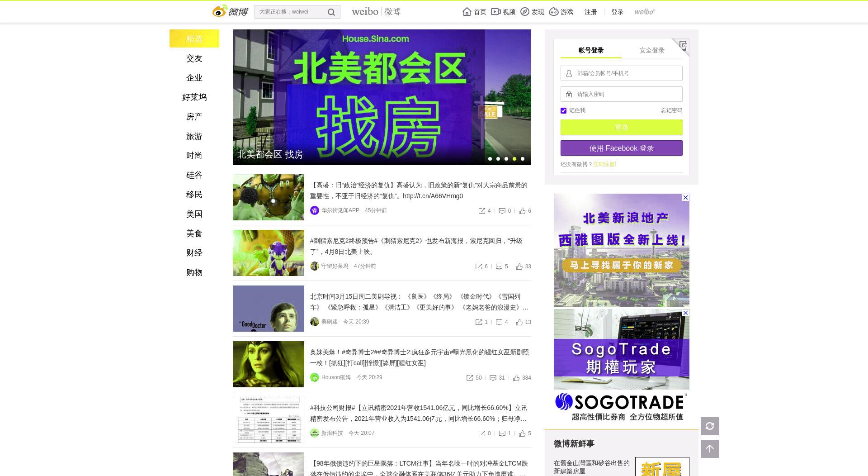Image resolution: width=868 pixels, height=476 pixels.
Task: Click 忘记密码 link
Action: pos(671,110)
